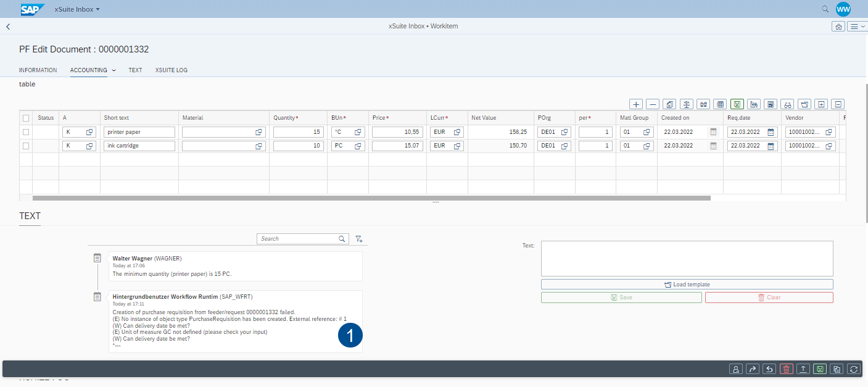Switch to the XSUITE LOG tab
The height and width of the screenshot is (387, 868).
click(171, 70)
